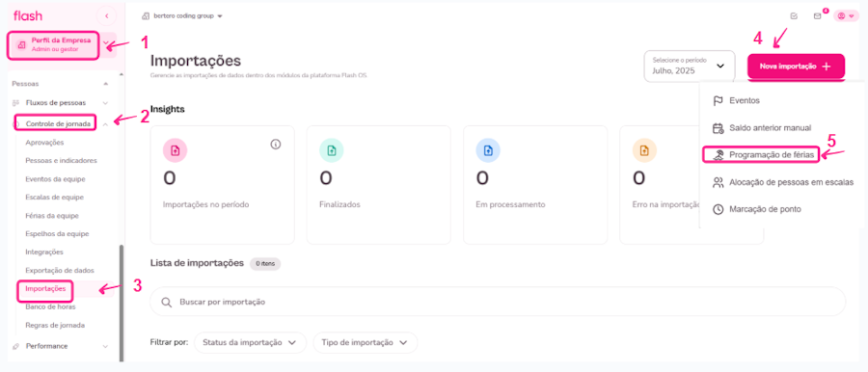The image size is (868, 372).
Task: Click the blue Em processamento icon
Action: click(x=488, y=150)
